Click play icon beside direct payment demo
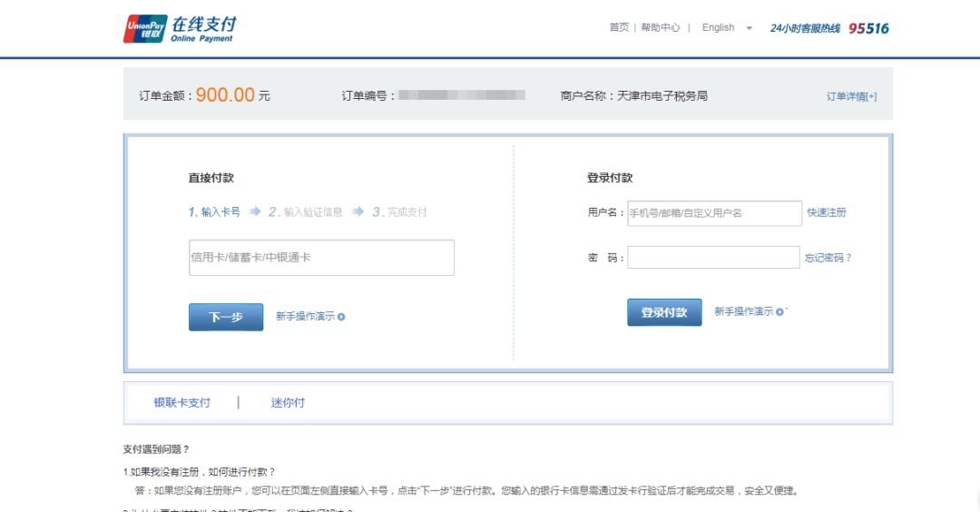 (x=341, y=317)
